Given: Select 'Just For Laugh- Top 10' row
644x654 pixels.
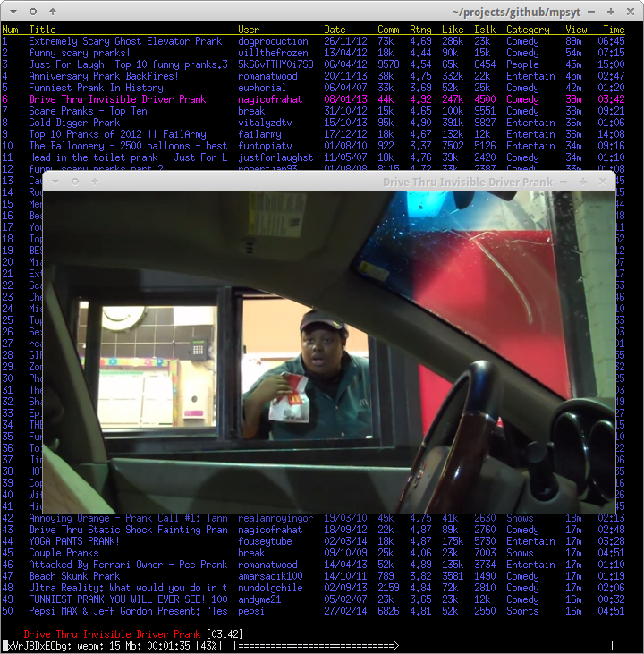Looking at the screenshot, I should 313,64.
